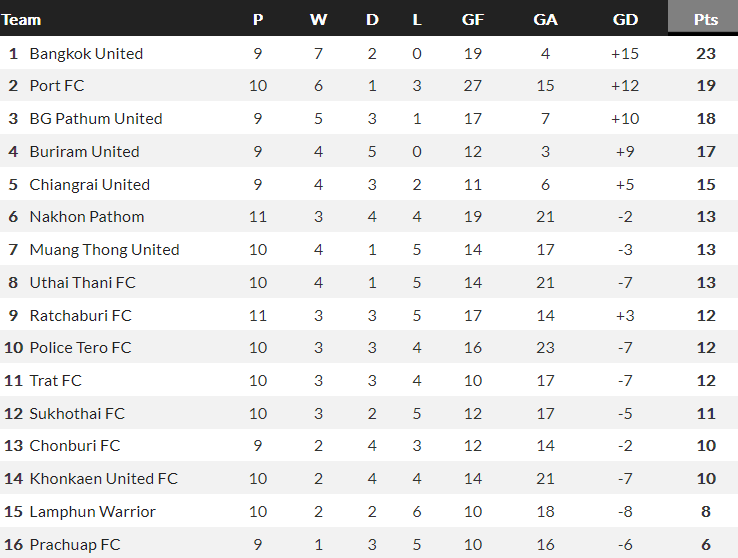Click Sukhothai FC team name
Viewport: 738px width, 558px height.
pyautogui.click(x=77, y=414)
